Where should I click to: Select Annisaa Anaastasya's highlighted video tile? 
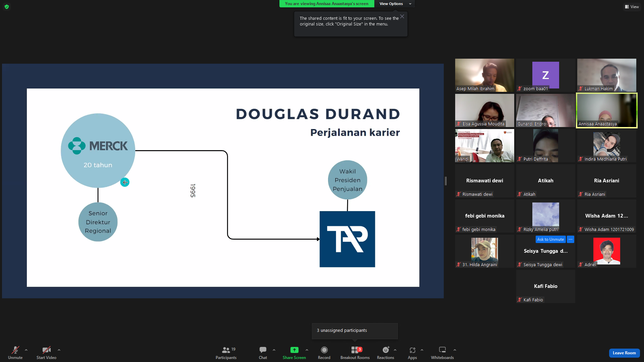click(606, 110)
